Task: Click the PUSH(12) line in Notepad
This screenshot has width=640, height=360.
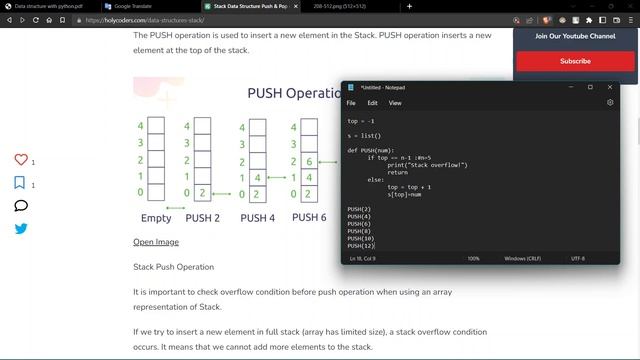Action: click(361, 246)
